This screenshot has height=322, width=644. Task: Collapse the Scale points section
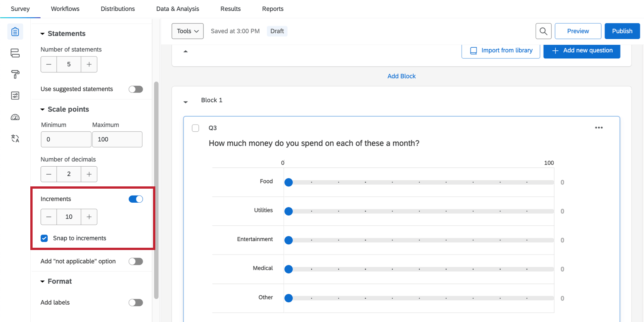pyautogui.click(x=42, y=109)
